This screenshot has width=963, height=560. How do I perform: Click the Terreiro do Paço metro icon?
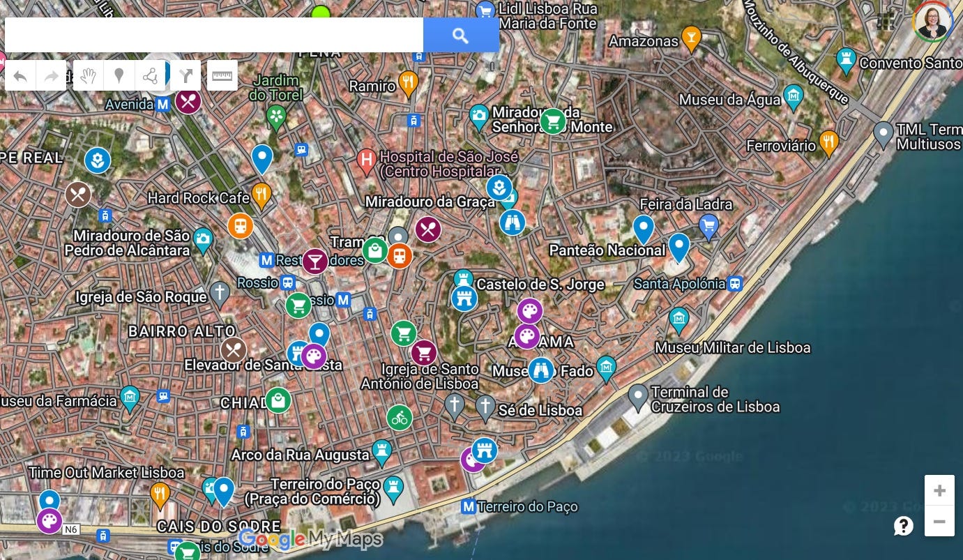(469, 507)
